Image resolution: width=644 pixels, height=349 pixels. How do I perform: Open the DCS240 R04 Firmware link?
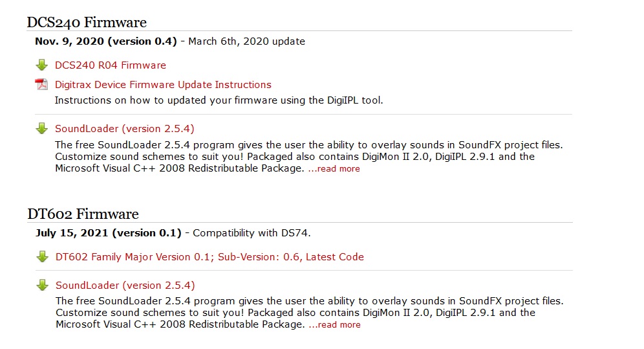(x=111, y=65)
